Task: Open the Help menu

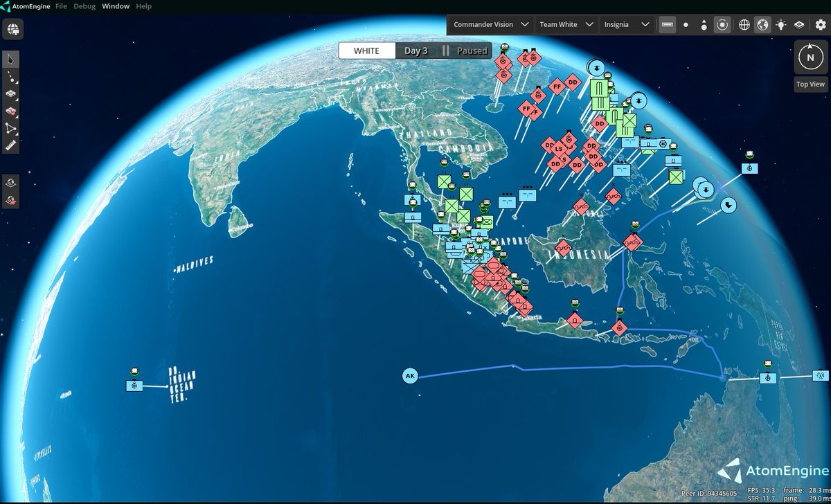Action: pyautogui.click(x=143, y=6)
